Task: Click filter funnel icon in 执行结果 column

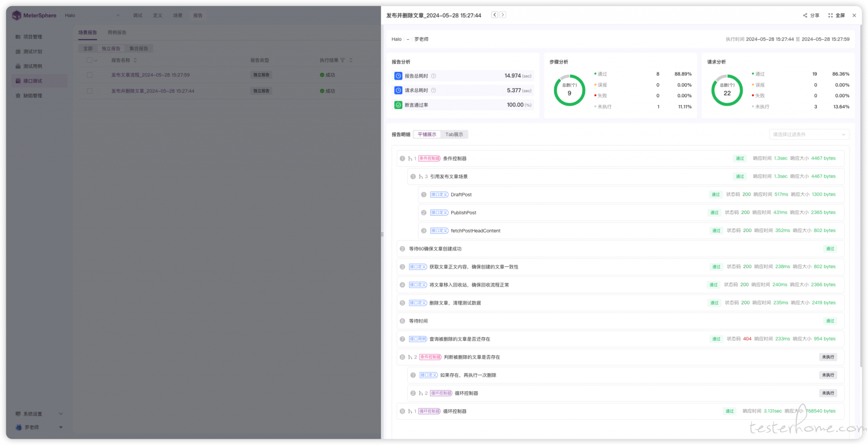Action: [x=342, y=60]
